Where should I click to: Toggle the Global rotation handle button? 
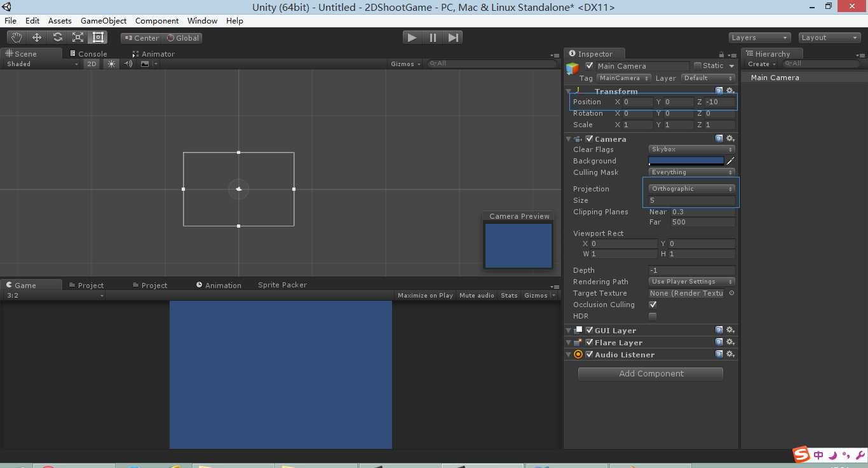[183, 38]
